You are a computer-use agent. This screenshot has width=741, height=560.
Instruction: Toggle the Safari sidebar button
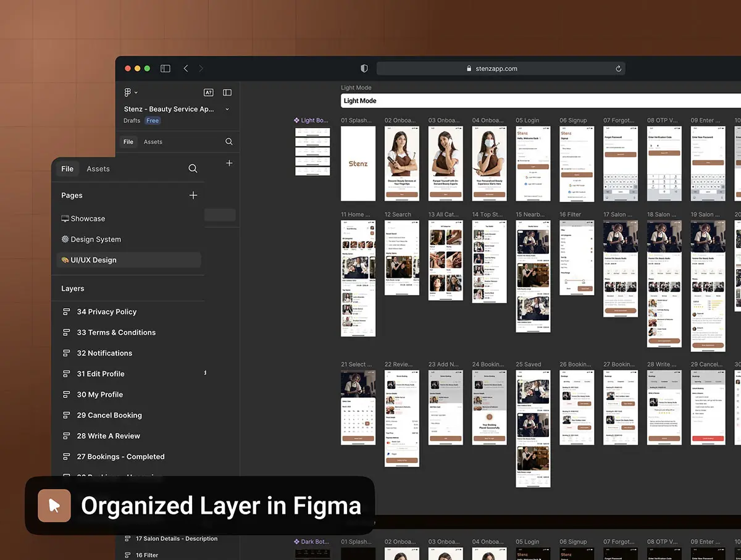(x=165, y=69)
